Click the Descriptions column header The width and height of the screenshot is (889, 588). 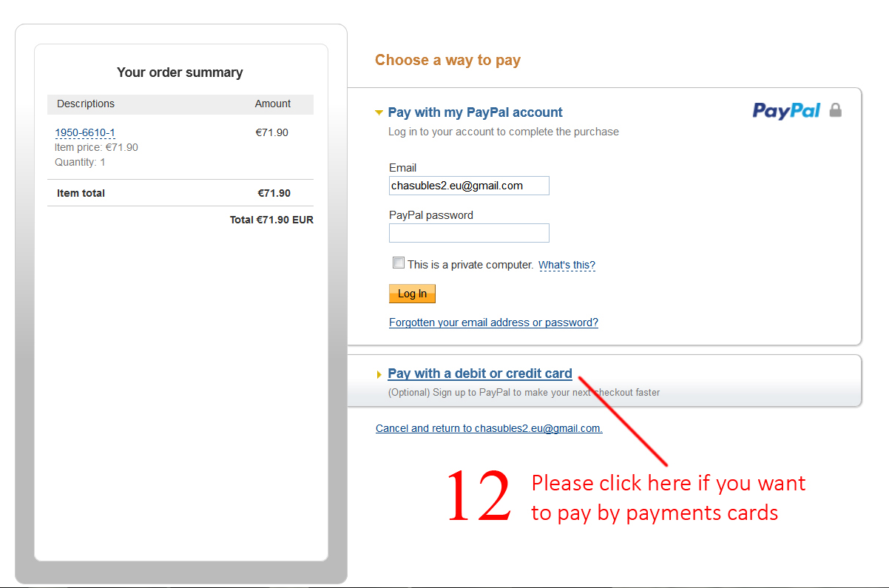pos(86,104)
